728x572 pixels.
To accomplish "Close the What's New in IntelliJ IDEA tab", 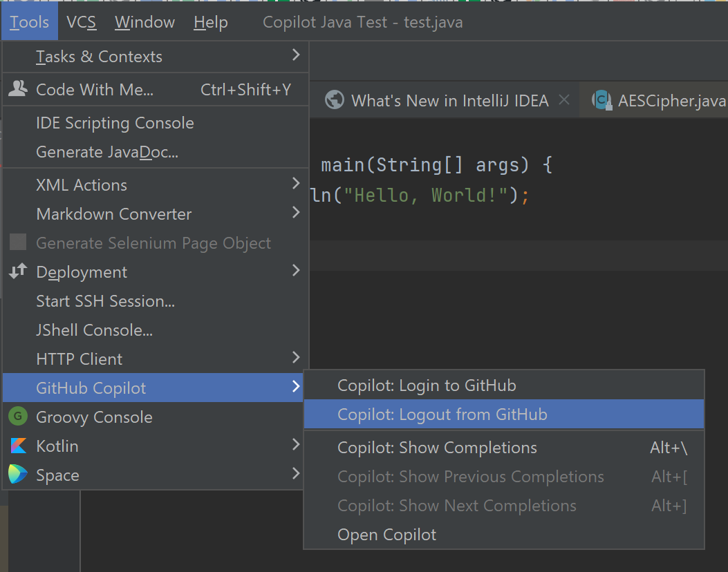I will click(x=564, y=99).
